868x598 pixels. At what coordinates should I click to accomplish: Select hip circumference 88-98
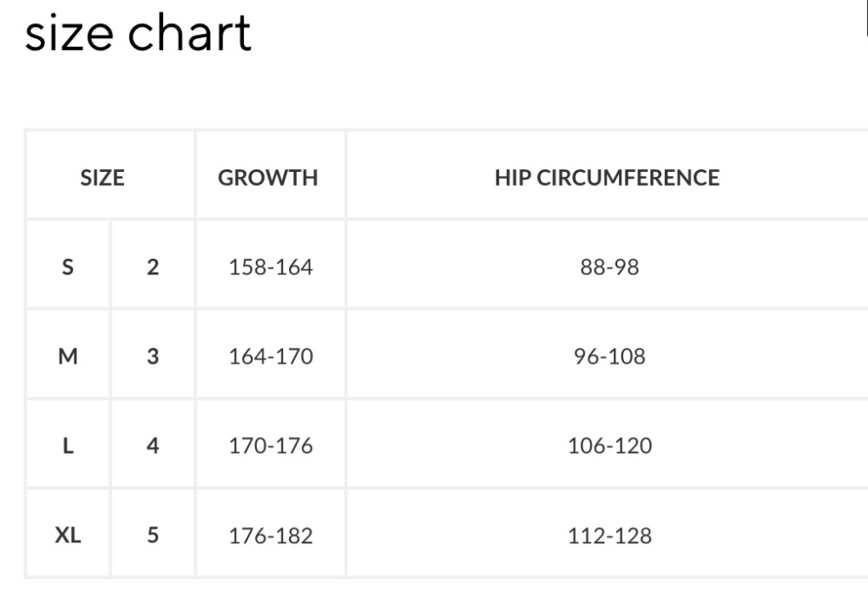[x=609, y=266]
